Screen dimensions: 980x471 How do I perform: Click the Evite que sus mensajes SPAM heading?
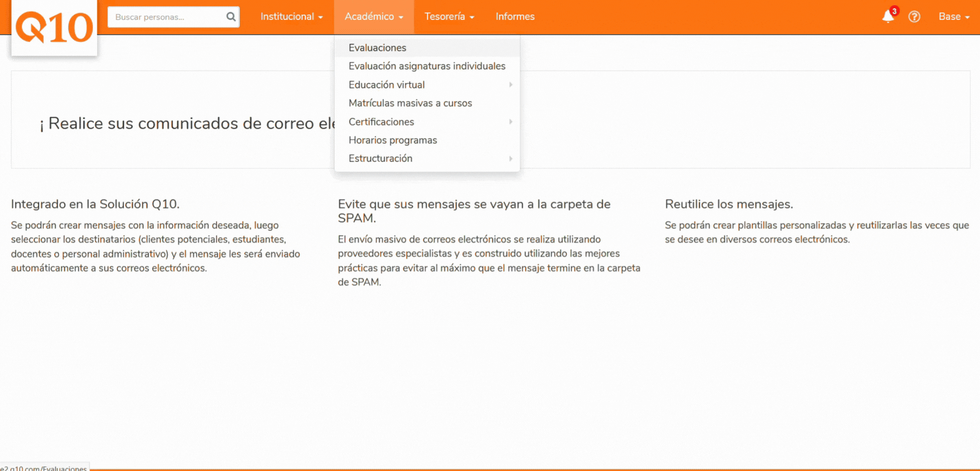point(474,211)
